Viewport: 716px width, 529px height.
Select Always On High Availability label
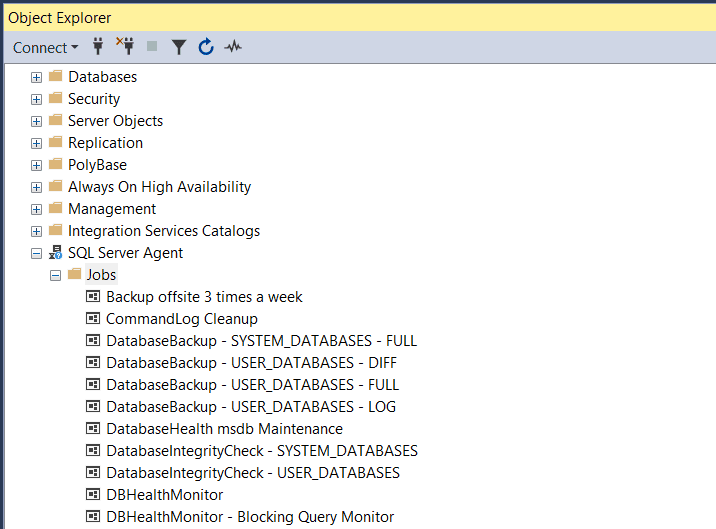coord(159,186)
